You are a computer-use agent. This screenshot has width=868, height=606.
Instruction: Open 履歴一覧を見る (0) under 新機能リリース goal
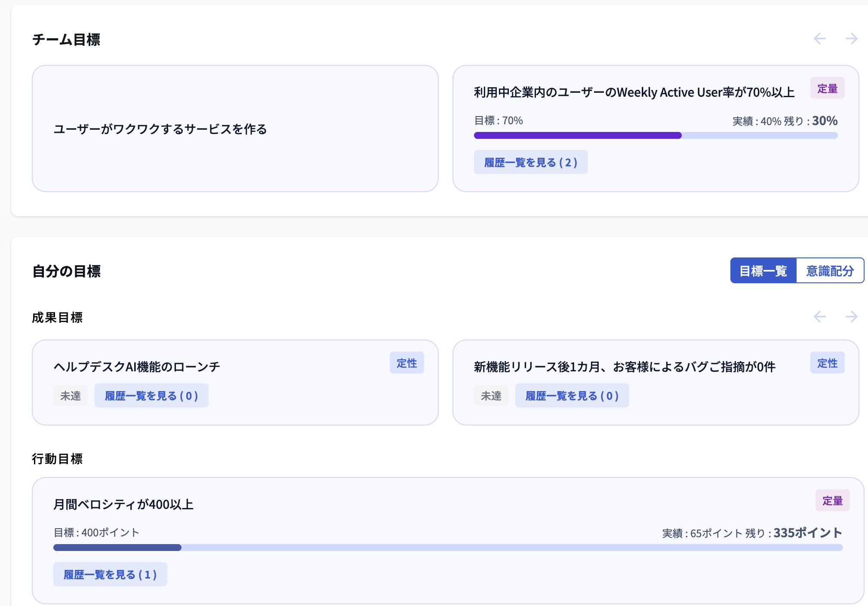572,395
